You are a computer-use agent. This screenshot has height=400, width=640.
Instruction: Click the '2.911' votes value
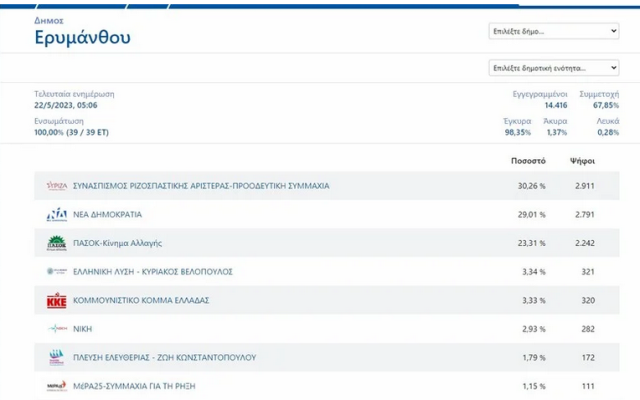(x=585, y=186)
